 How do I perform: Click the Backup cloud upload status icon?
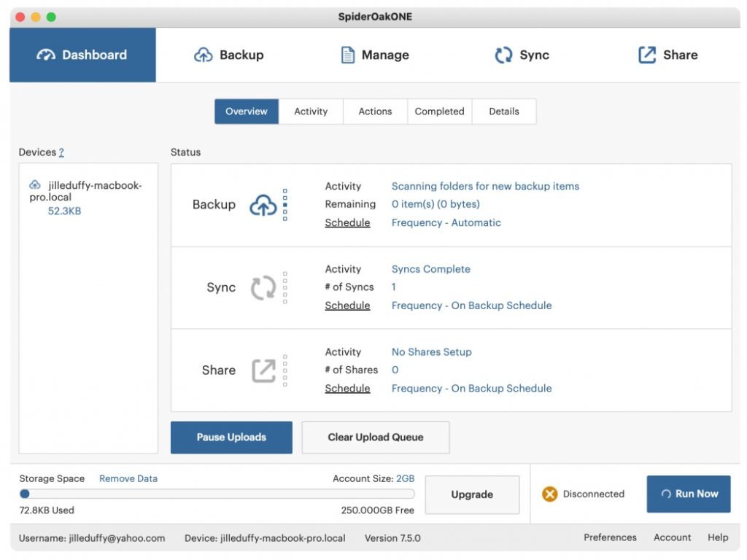pyautogui.click(x=263, y=205)
